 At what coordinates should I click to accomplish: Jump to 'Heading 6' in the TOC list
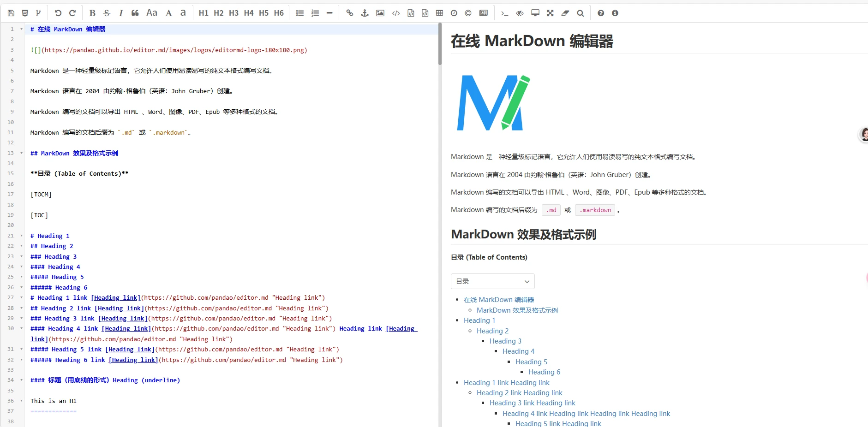point(544,372)
